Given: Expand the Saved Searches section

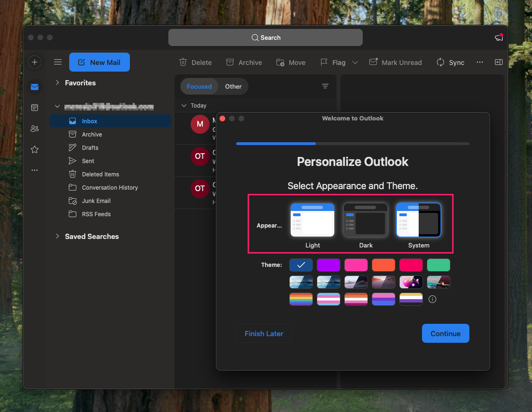Looking at the screenshot, I should (57, 236).
